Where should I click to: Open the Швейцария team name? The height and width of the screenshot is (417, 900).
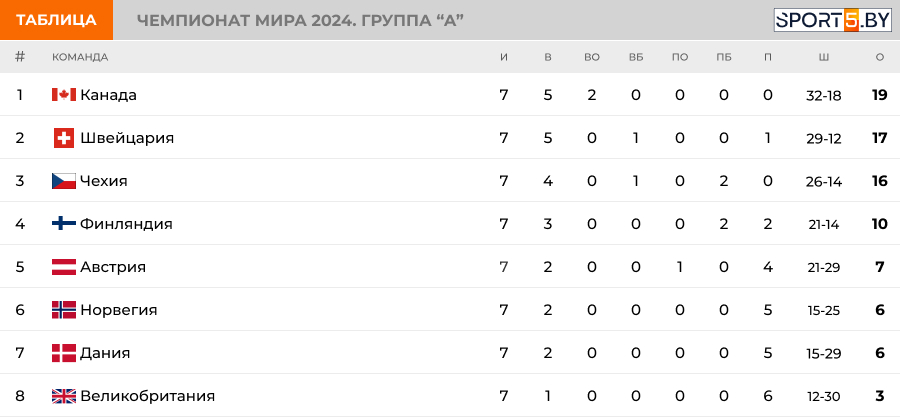tap(127, 138)
